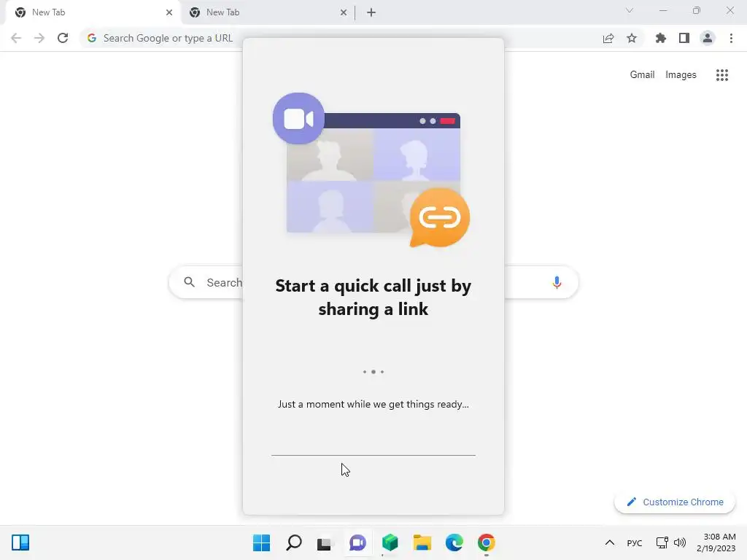
Task: Click the Chrome forward arrow
Action: coord(39,38)
